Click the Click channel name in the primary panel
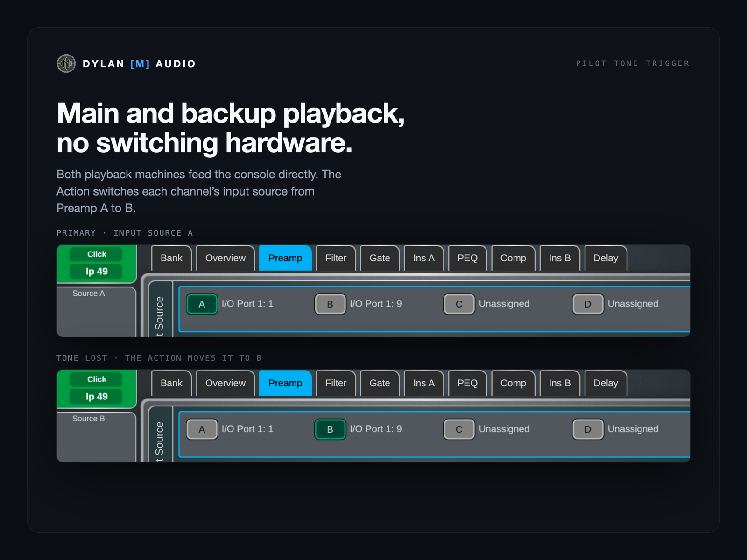This screenshot has height=560, width=747. (x=96, y=254)
